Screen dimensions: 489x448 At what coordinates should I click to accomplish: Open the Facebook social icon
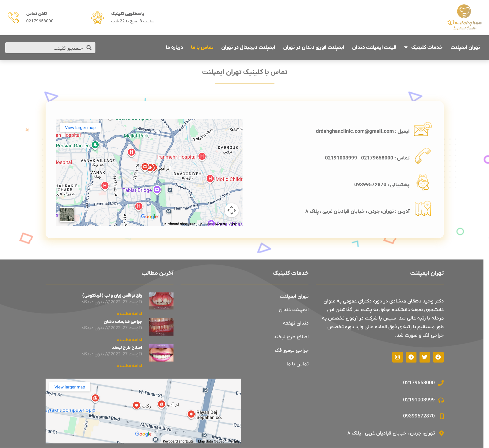click(x=438, y=357)
